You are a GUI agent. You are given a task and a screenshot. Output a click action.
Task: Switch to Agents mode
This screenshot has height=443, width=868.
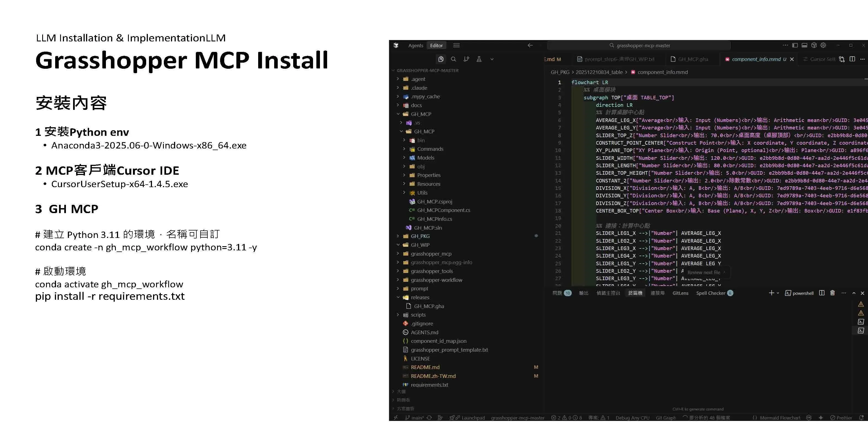coord(415,46)
